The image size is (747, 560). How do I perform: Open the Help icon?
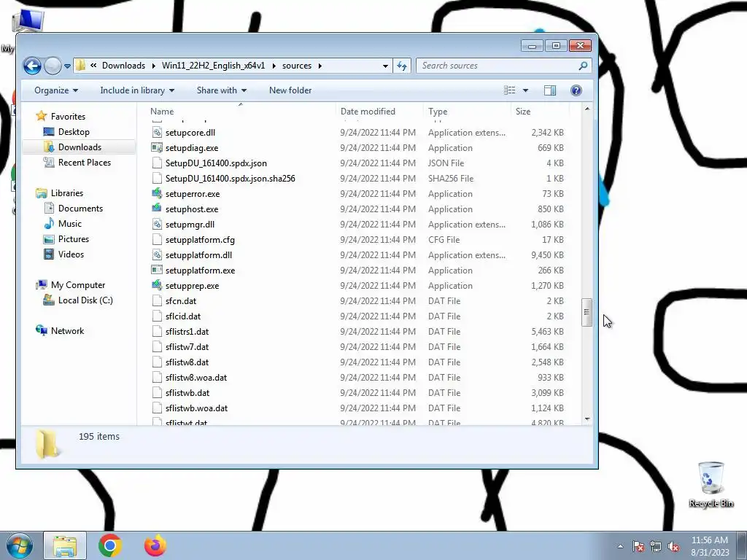(x=576, y=90)
